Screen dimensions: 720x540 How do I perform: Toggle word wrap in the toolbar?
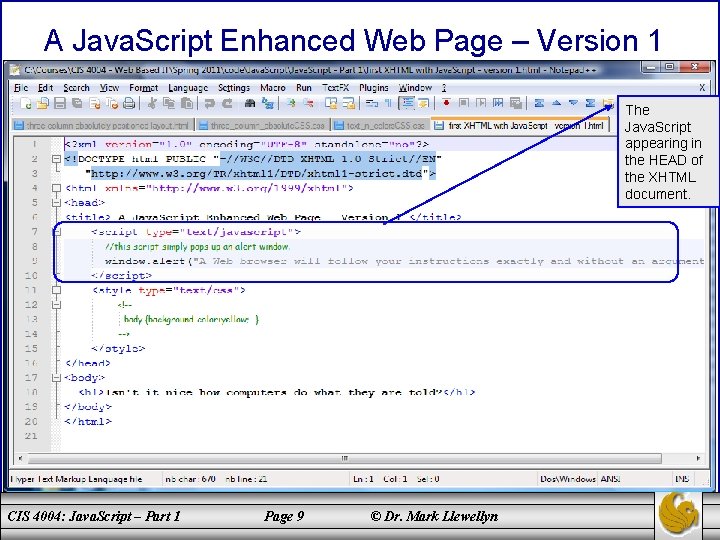(x=371, y=103)
